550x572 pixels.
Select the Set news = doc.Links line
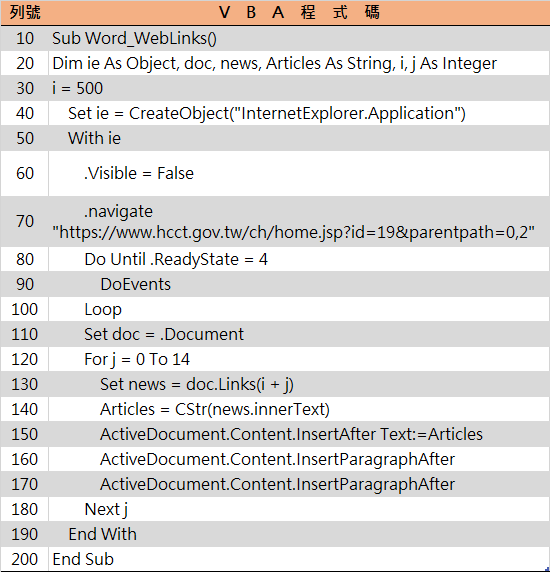197,384
